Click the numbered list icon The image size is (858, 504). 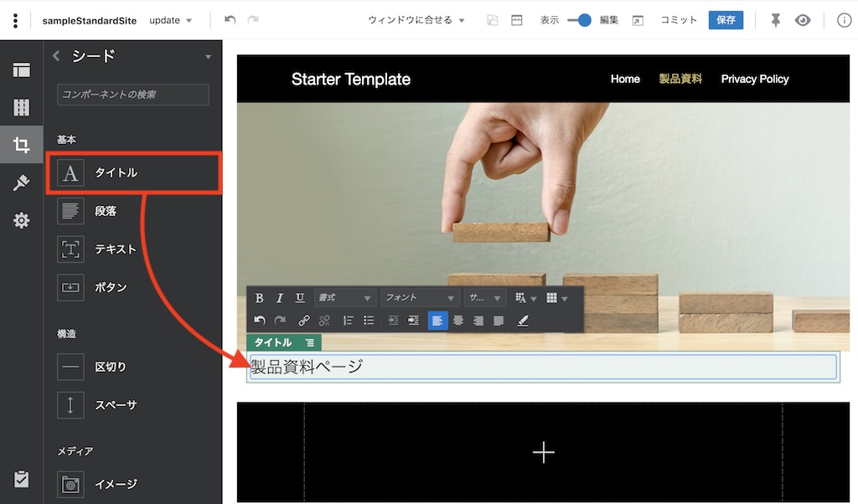pos(348,321)
